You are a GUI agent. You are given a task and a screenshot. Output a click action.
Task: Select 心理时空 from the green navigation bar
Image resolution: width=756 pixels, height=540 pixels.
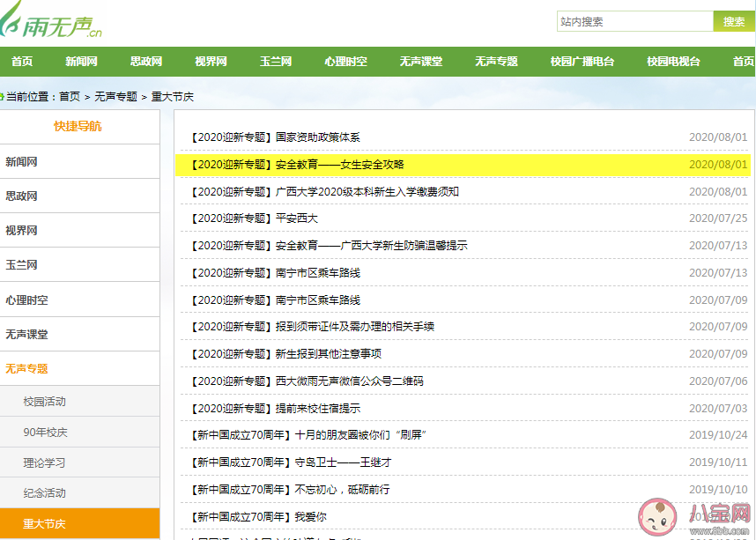(x=345, y=62)
